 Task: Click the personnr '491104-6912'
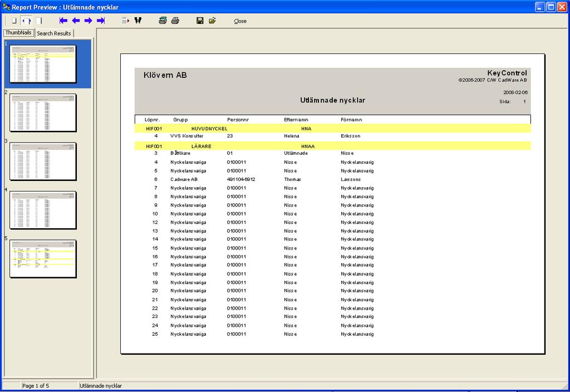[241, 180]
